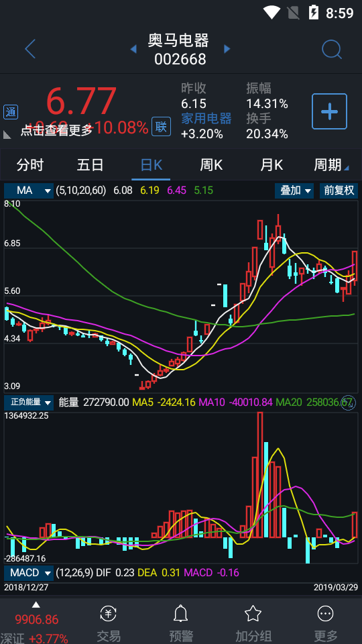Tap the 昨收 6.15 value
This screenshot has height=644, width=362.
(194, 103)
